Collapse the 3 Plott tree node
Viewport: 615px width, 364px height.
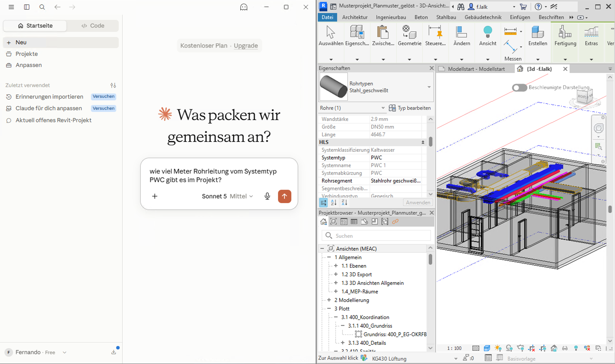pos(329,309)
